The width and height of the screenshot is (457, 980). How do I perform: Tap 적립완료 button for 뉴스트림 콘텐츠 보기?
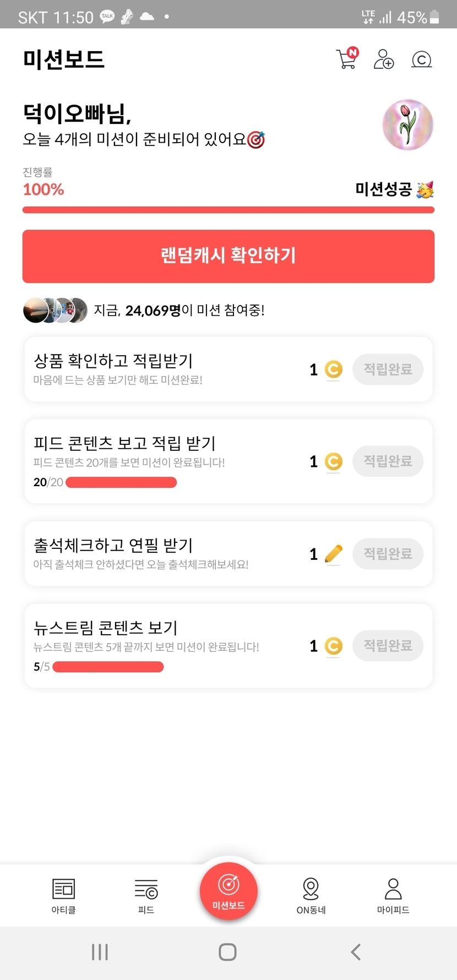[x=388, y=646]
